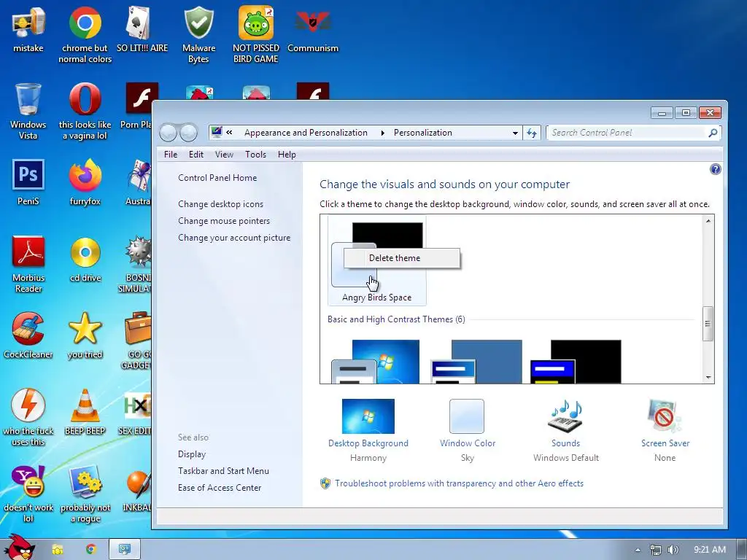Open the 'Windows Vista' recycle bin icon

(28, 112)
